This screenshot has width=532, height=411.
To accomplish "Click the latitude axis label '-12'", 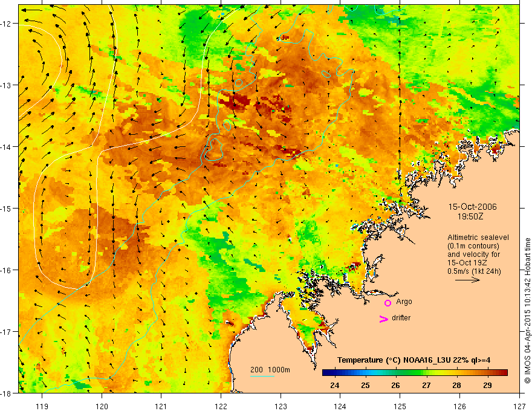I will click(6, 24).
